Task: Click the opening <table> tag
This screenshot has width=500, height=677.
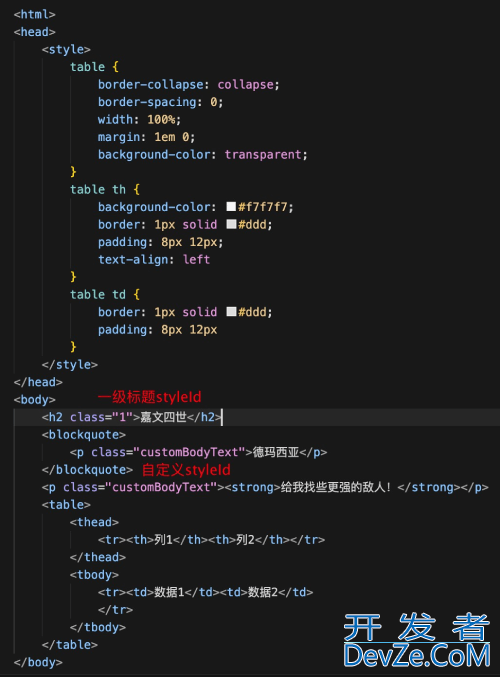Action: 66,504
